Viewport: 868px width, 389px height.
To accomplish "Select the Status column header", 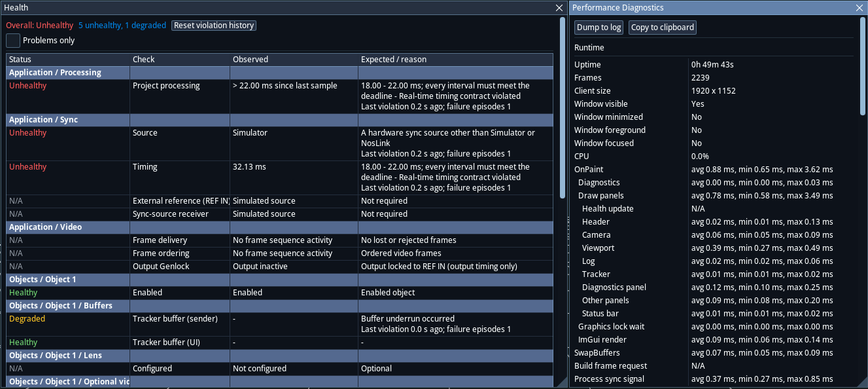I will [x=68, y=60].
